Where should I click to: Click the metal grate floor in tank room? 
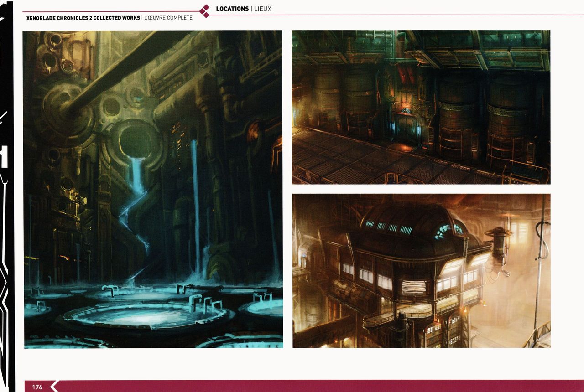(x=365, y=160)
